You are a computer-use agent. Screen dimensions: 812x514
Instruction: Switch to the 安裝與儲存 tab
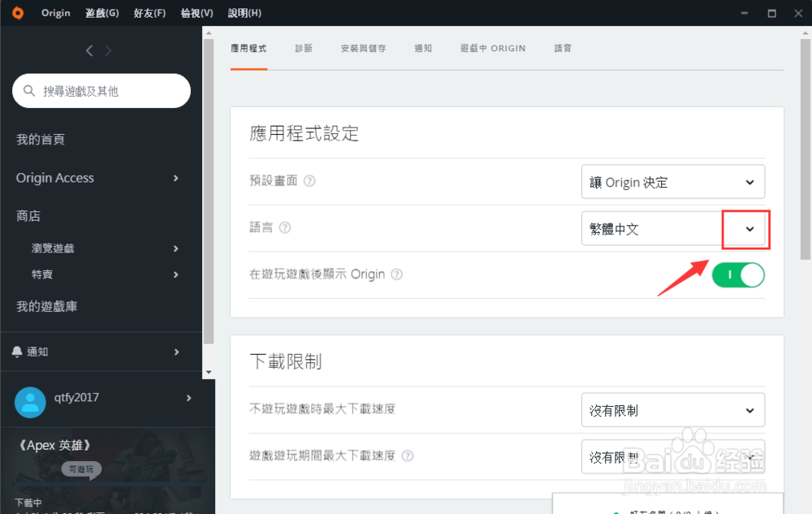coord(364,48)
